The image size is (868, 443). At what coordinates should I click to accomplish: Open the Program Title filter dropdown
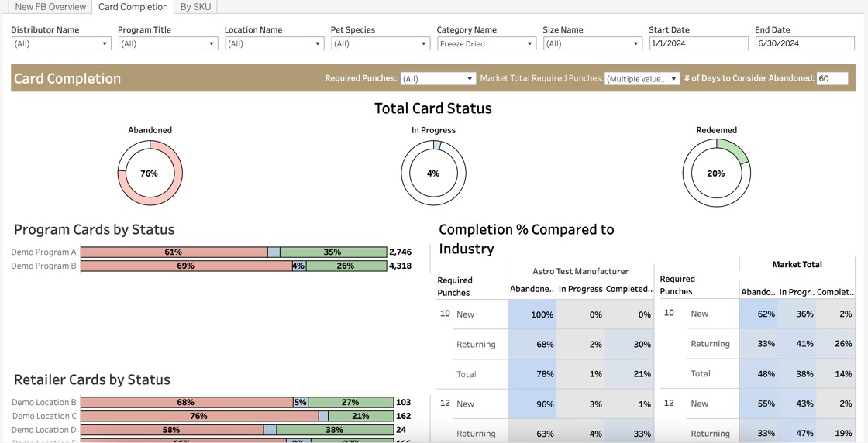(167, 44)
